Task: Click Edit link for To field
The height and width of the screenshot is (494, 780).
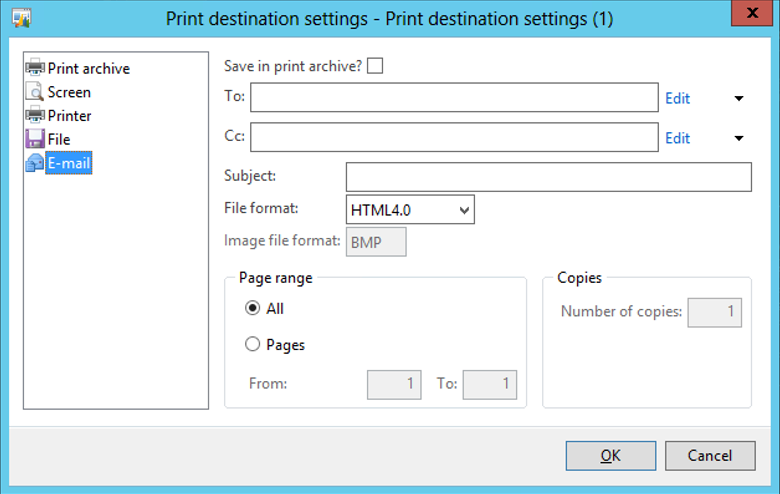Action: point(678,99)
